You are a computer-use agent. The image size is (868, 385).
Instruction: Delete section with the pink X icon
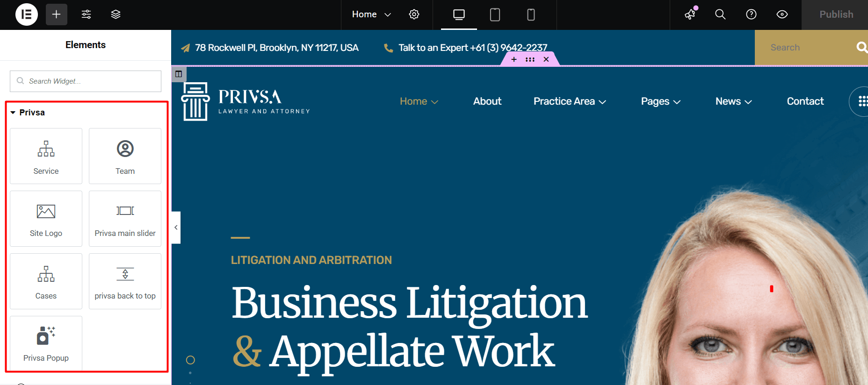tap(546, 59)
